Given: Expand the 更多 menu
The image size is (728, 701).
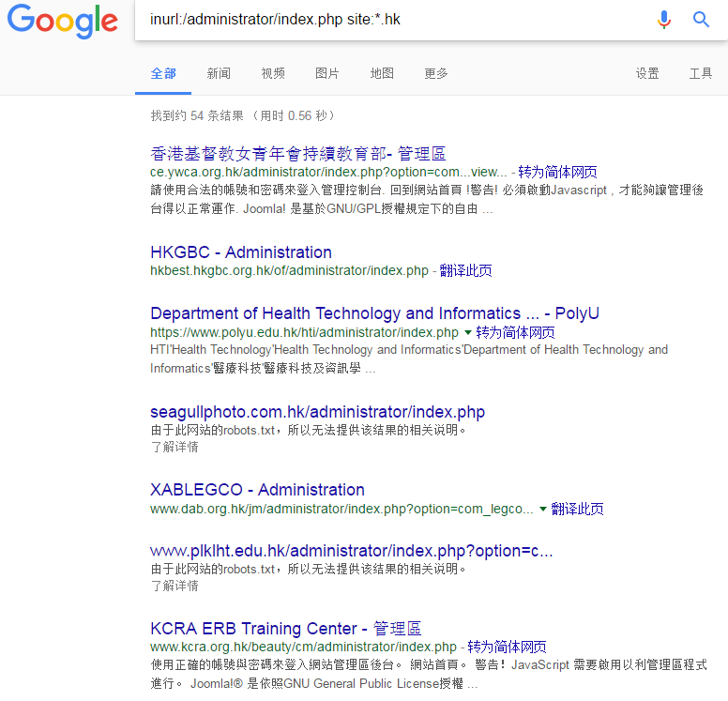Looking at the screenshot, I should (x=436, y=73).
